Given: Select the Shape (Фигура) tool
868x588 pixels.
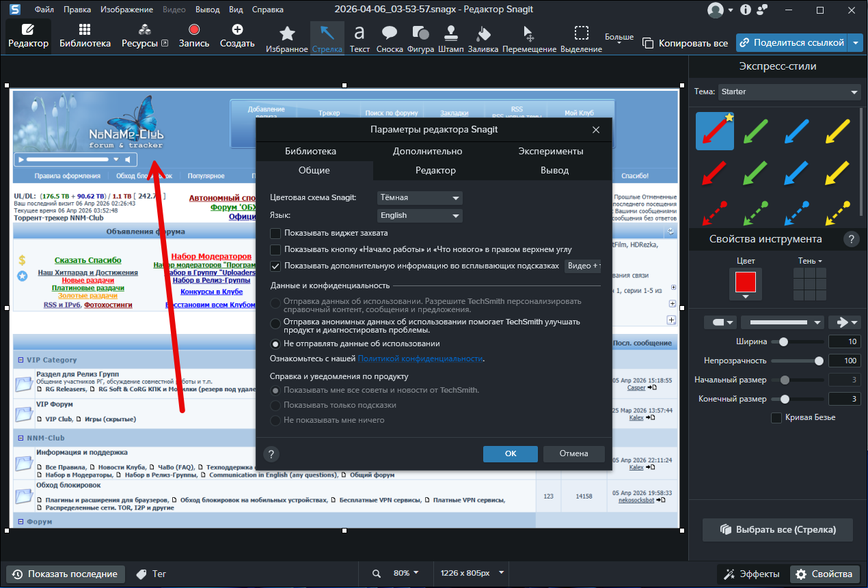Looking at the screenshot, I should 420,38.
